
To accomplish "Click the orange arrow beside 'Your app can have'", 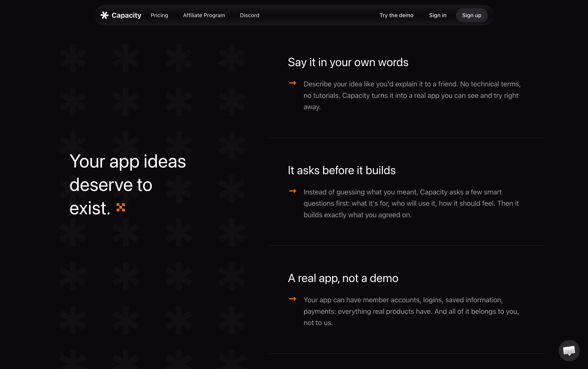I will coord(292,299).
